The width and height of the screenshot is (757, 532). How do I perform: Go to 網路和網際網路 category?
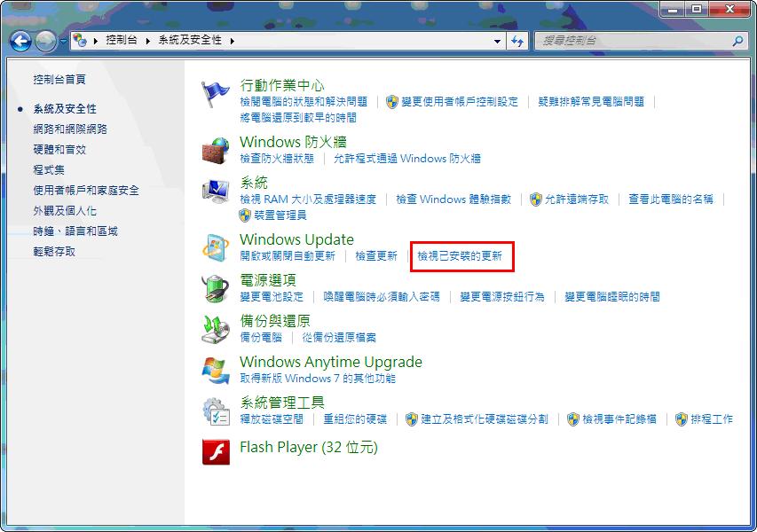click(x=70, y=129)
